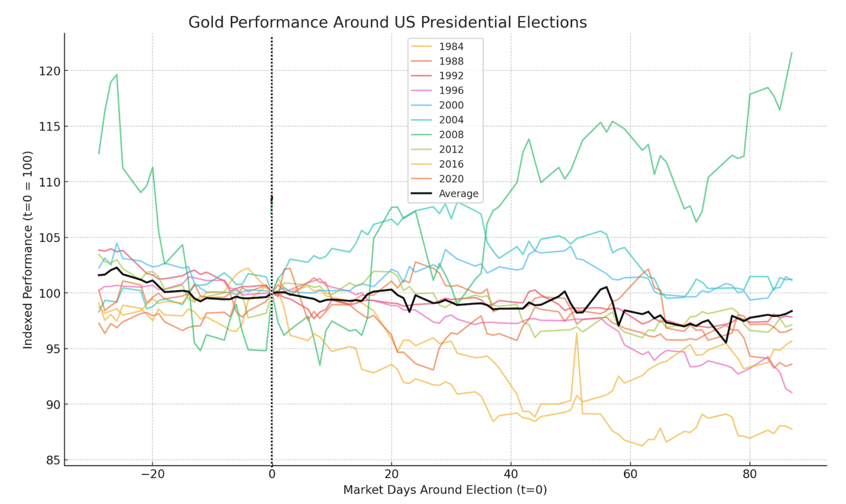Image resolution: width=846 pixels, height=504 pixels.
Task: Click the 2004 legend line swatch
Action: (421, 120)
